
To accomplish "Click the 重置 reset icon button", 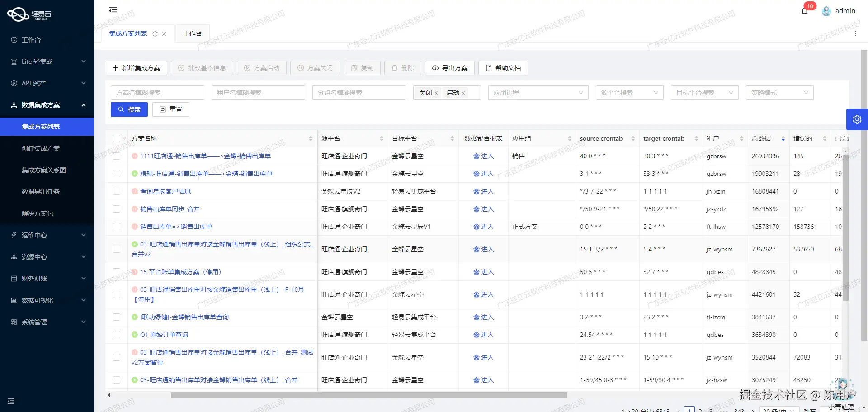I will (163, 109).
